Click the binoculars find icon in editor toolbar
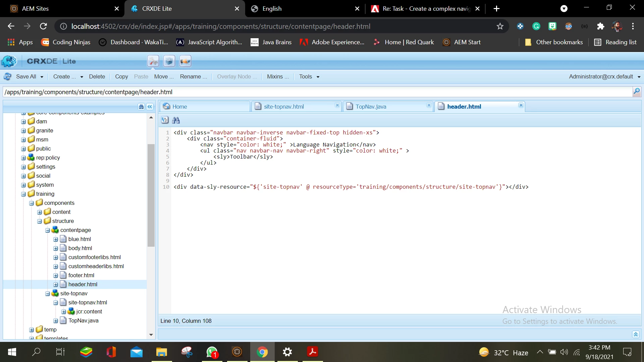Viewport: 644px width, 362px height. (x=176, y=120)
